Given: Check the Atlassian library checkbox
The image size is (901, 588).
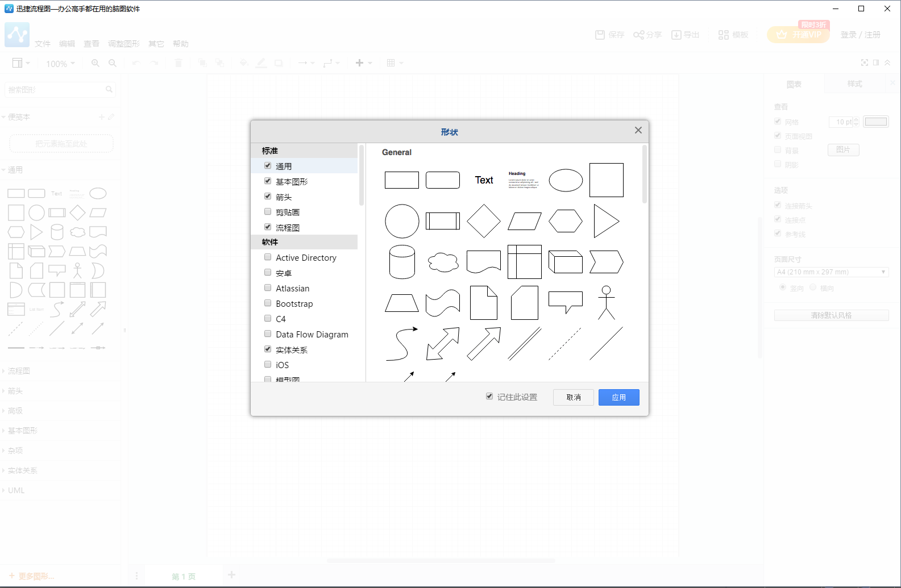Looking at the screenshot, I should tap(268, 288).
